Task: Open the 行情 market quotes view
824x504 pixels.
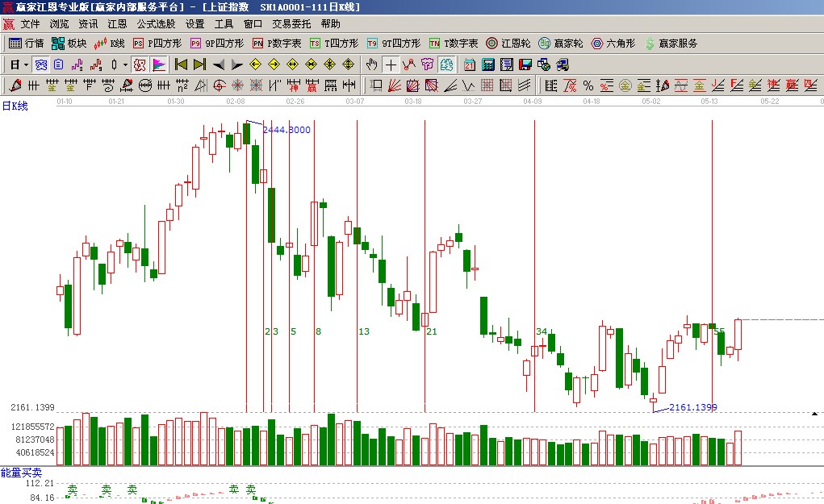Action: [27, 44]
